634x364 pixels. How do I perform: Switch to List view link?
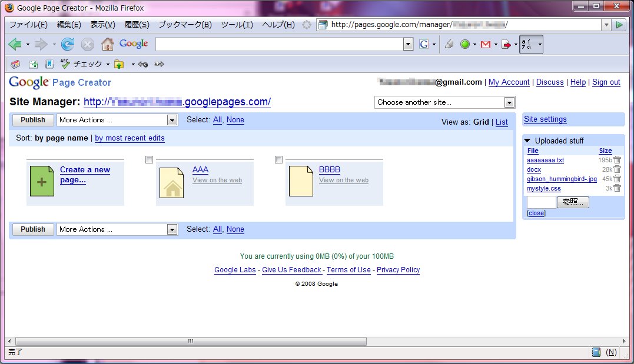502,122
